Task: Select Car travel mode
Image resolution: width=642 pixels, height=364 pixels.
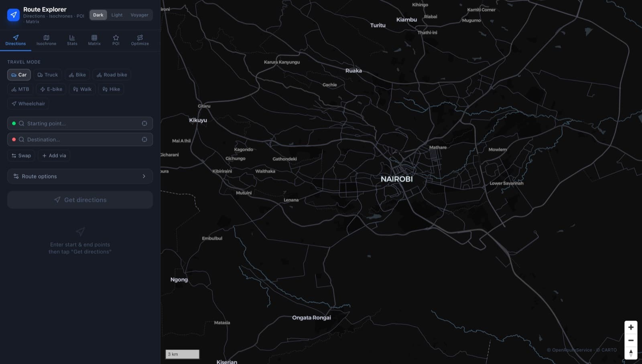Action: click(19, 75)
